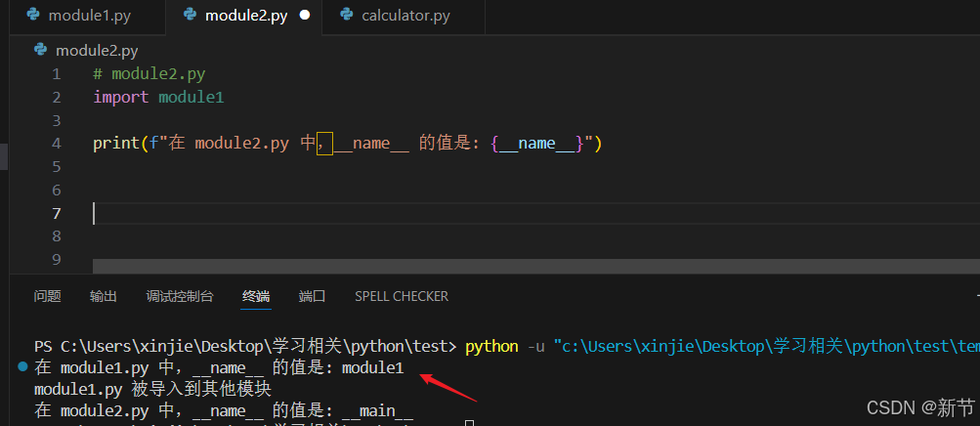Switch to the 输出 panel tab
The width and height of the screenshot is (980, 426).
pos(104,296)
